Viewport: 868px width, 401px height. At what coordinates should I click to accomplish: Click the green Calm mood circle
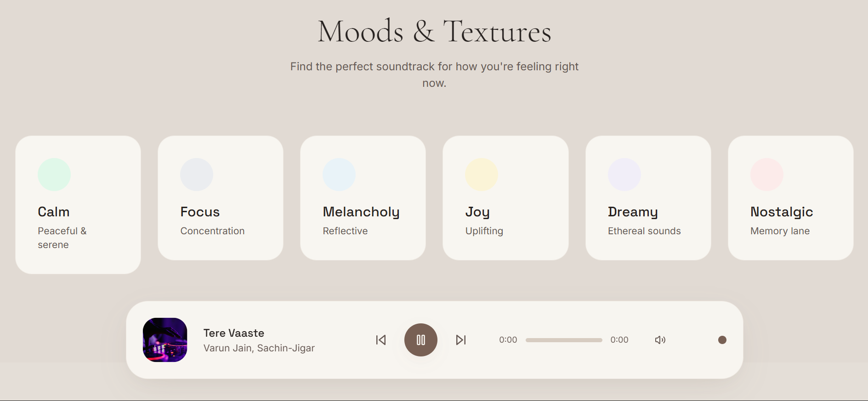54,175
